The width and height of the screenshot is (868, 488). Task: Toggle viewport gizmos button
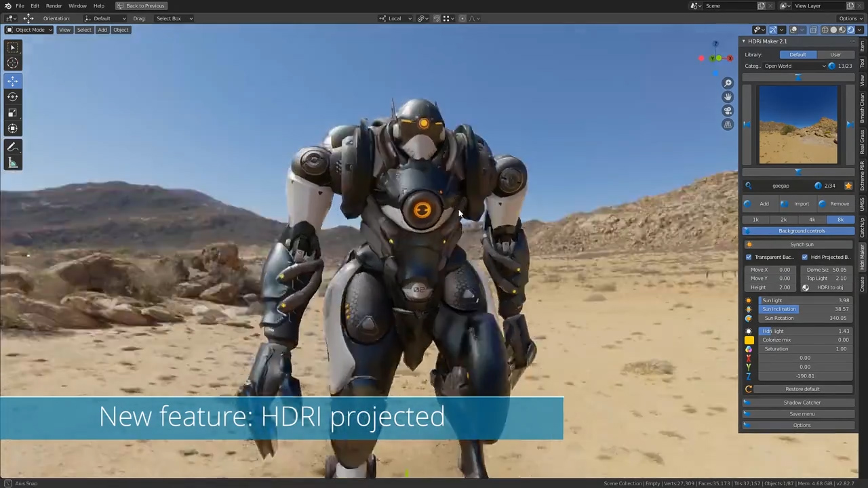772,30
